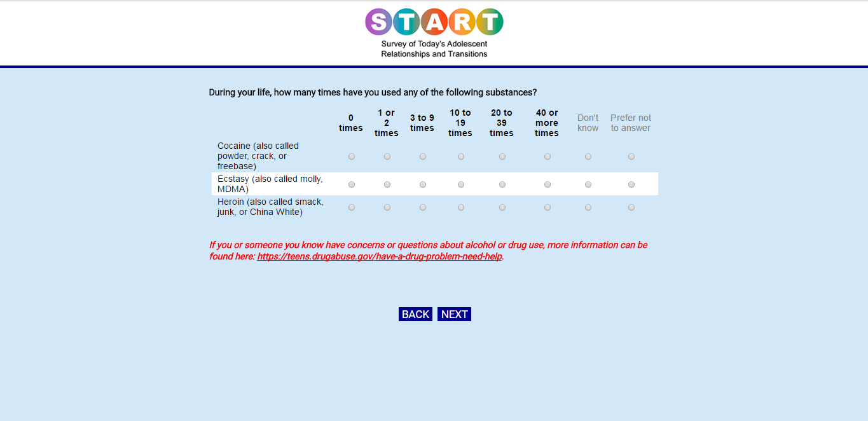
Task: Choose Don't know for Heroin
Action: 588,207
